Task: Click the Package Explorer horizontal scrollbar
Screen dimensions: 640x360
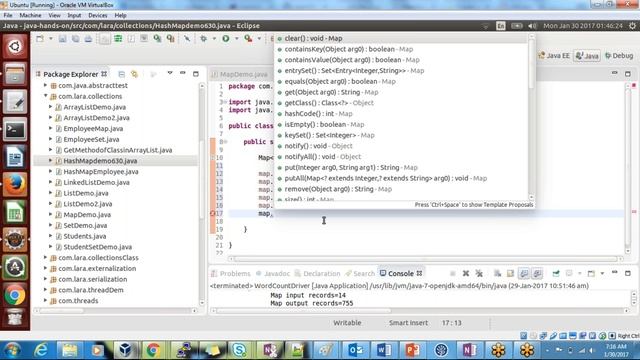Action: [x=116, y=311]
